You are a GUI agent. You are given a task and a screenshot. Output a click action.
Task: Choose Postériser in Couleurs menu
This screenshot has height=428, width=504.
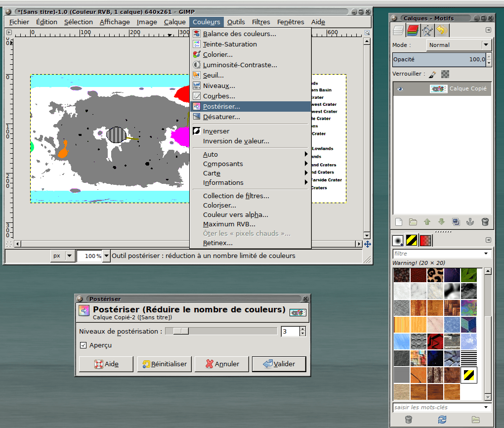pos(251,106)
